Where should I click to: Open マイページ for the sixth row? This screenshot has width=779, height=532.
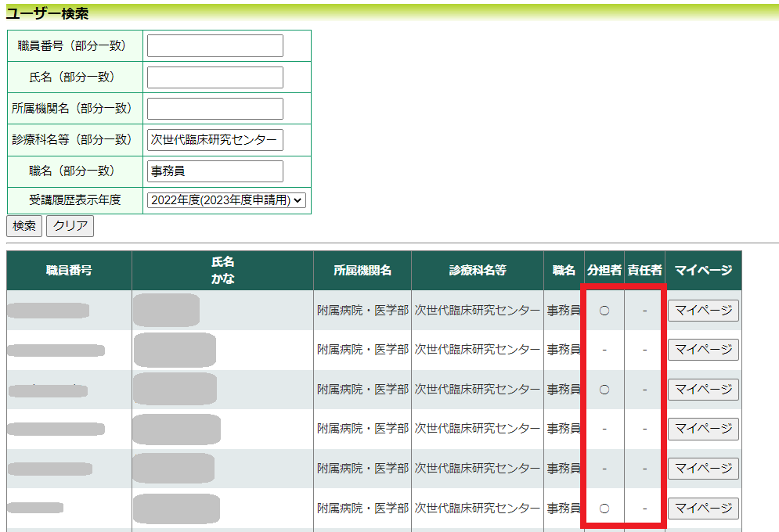pos(702,509)
